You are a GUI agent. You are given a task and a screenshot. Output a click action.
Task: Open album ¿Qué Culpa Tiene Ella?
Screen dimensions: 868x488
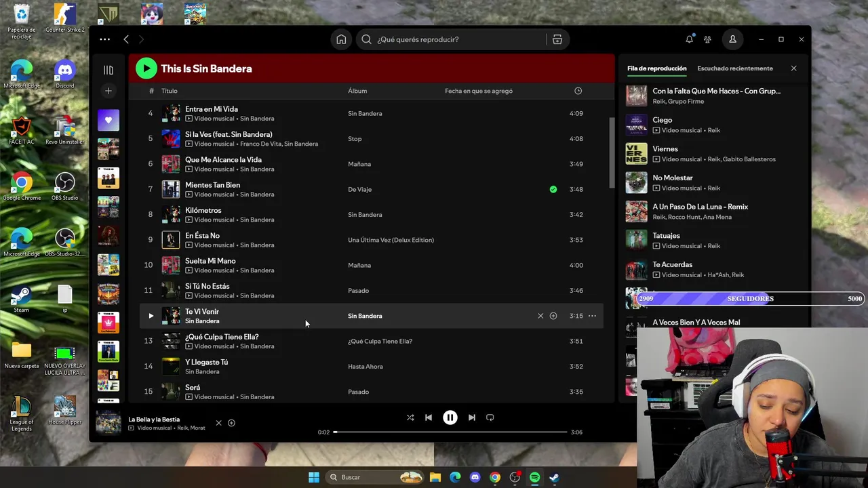(380, 342)
